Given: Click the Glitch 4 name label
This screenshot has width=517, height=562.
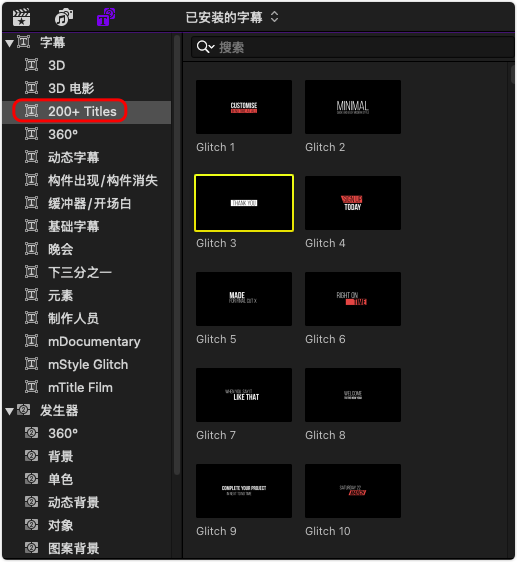Looking at the screenshot, I should tap(325, 243).
